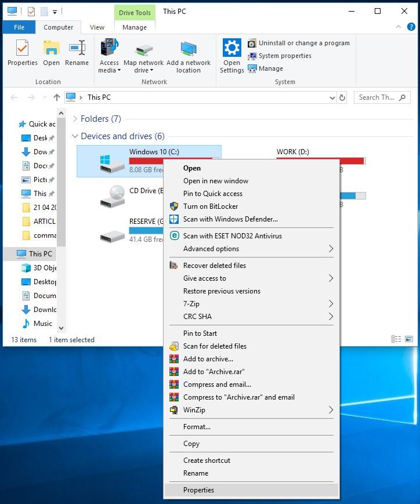Choose Recover deleted files entry

252,266
